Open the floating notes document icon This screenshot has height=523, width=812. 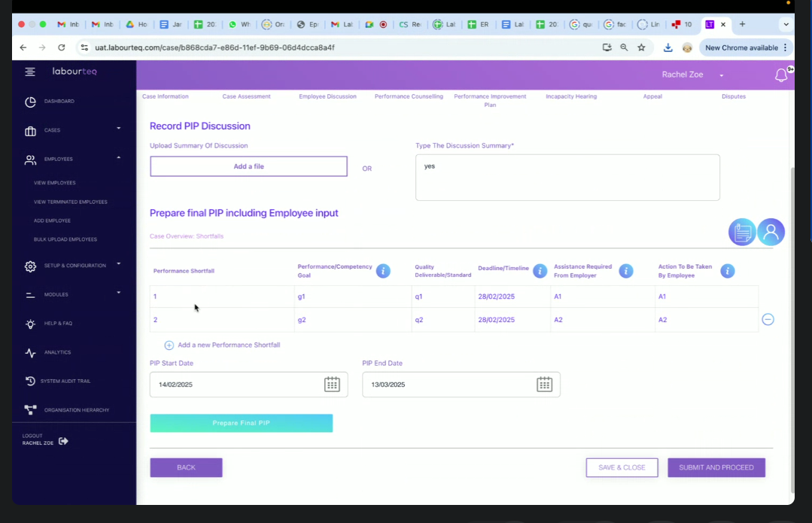tap(742, 232)
